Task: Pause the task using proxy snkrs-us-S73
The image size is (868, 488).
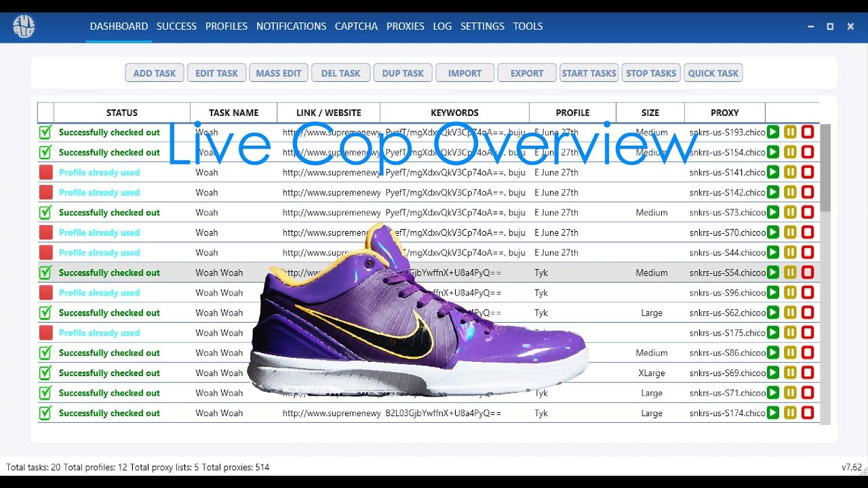Action: tap(790, 212)
